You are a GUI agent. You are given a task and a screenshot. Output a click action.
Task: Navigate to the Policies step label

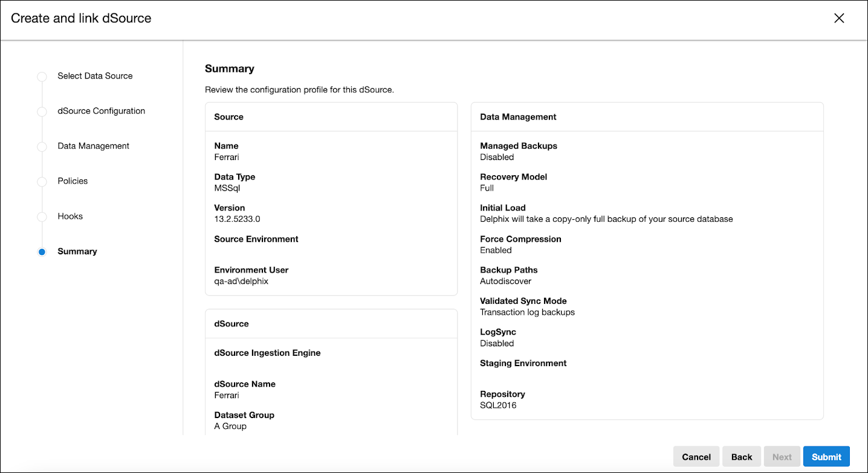(73, 181)
